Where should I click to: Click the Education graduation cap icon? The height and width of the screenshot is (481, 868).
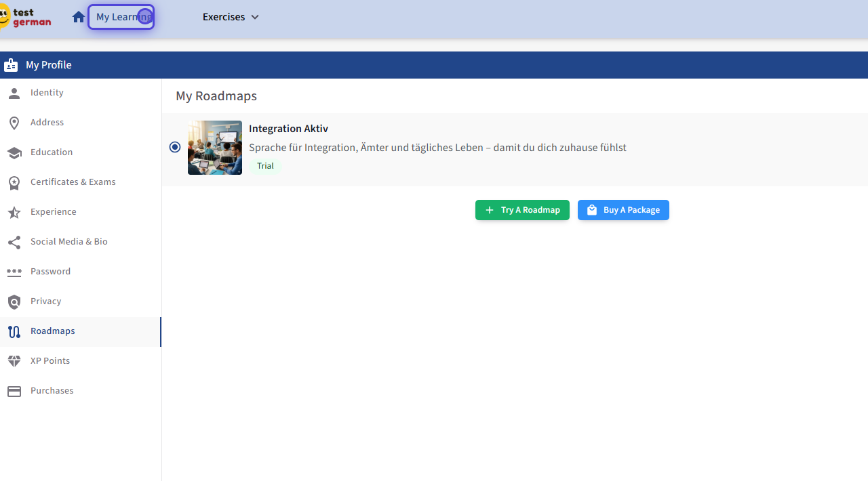14,152
